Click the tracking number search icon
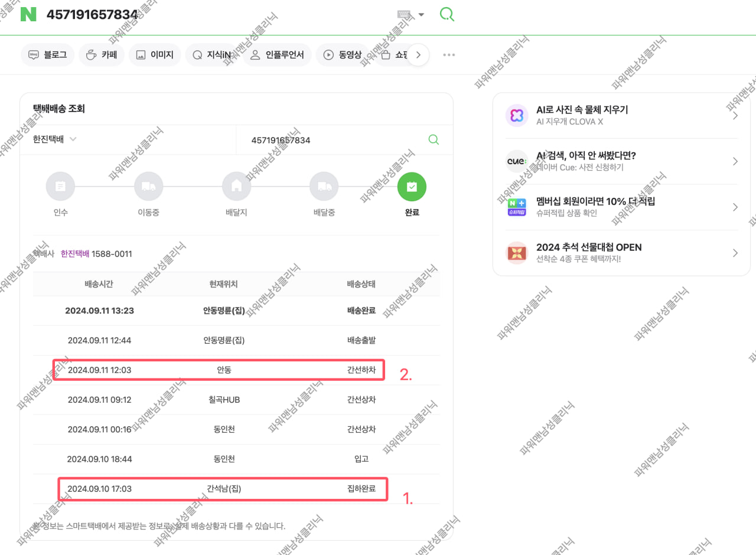This screenshot has width=756, height=555. point(434,140)
